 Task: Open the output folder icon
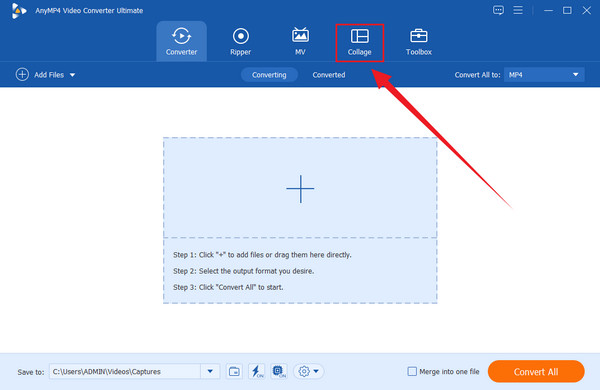[x=234, y=371]
